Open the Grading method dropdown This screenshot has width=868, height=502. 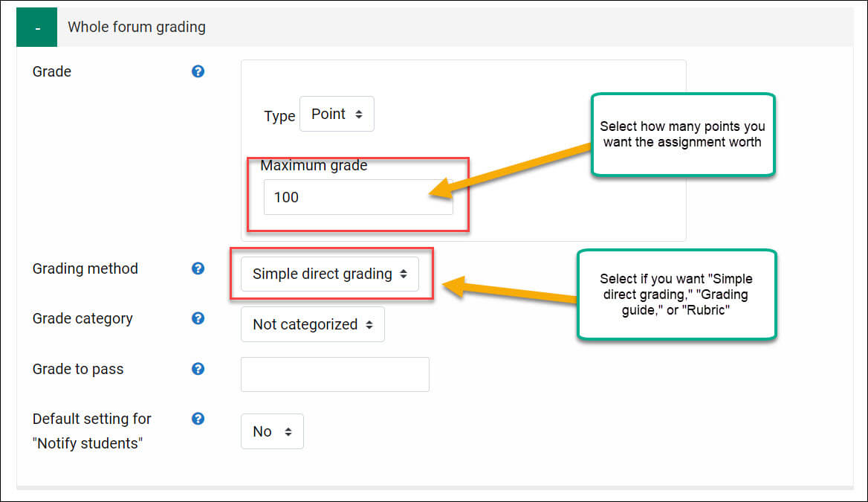[x=330, y=274]
